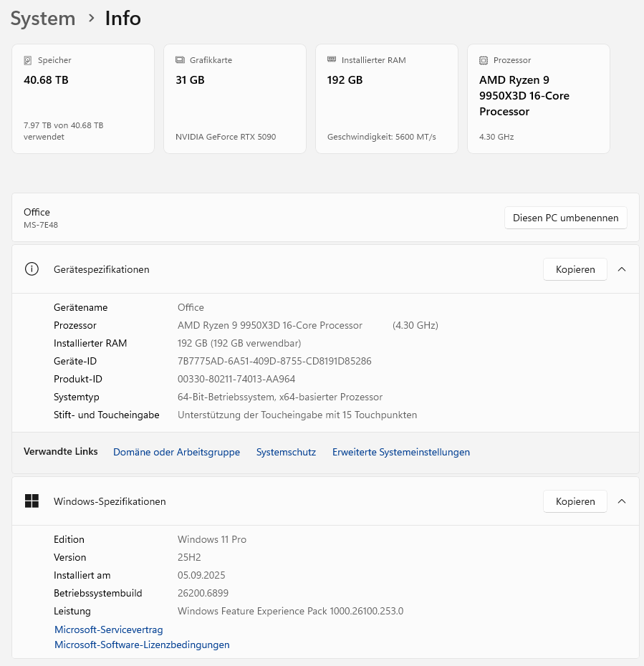
Task: Open the Systemschutz link
Action: (286, 452)
